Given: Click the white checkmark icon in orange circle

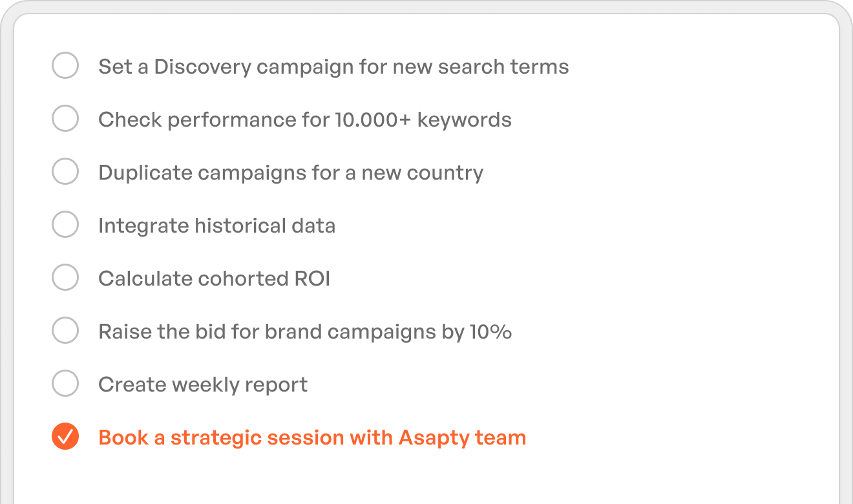Looking at the screenshot, I should (65, 437).
